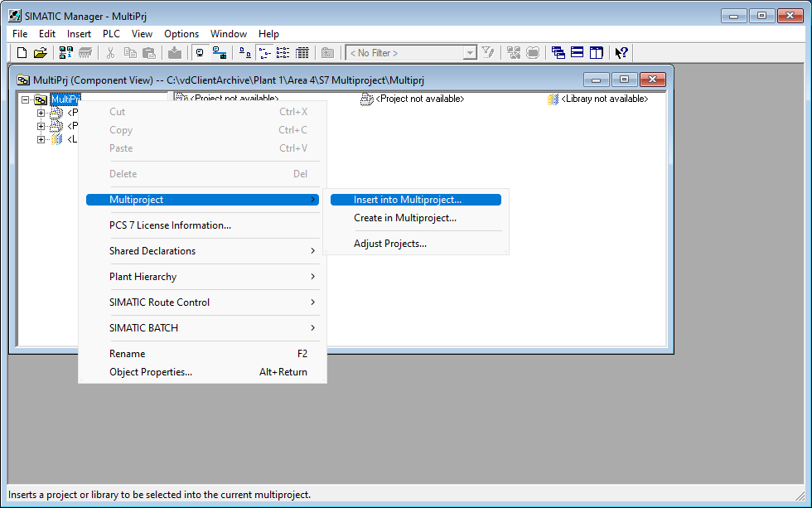Open the Set Filter funnel icon

pyautogui.click(x=488, y=52)
